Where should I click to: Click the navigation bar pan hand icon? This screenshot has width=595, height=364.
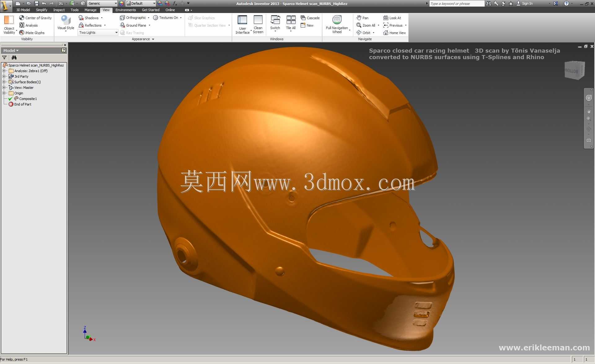pos(589,111)
